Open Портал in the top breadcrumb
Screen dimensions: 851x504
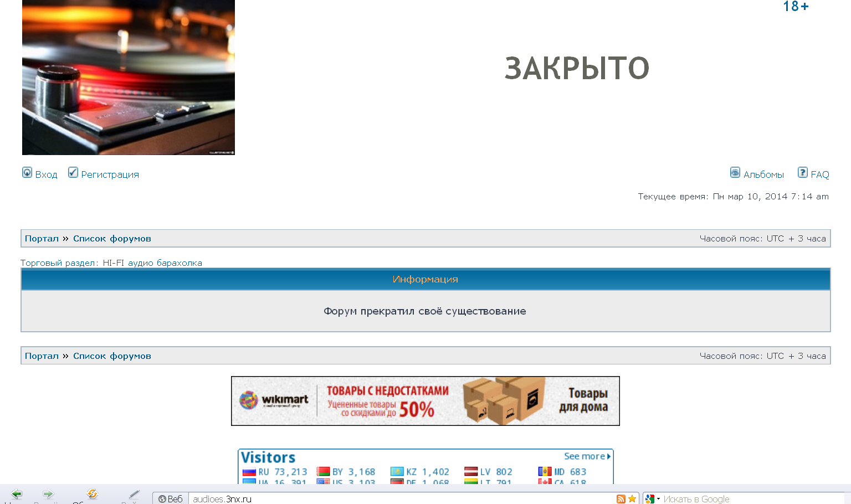(42, 239)
